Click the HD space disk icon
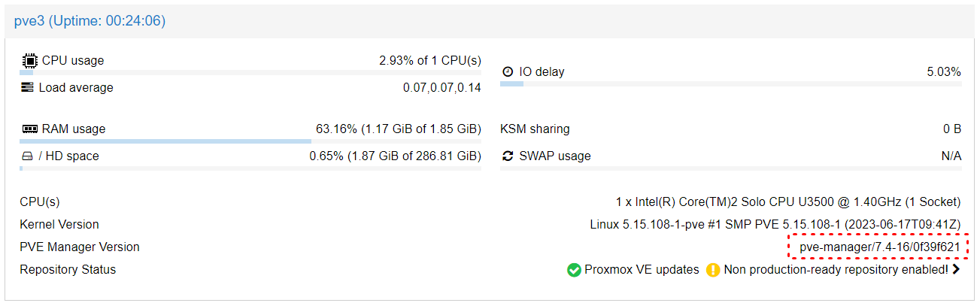Viewport: 980px width, 306px height. 27,156
